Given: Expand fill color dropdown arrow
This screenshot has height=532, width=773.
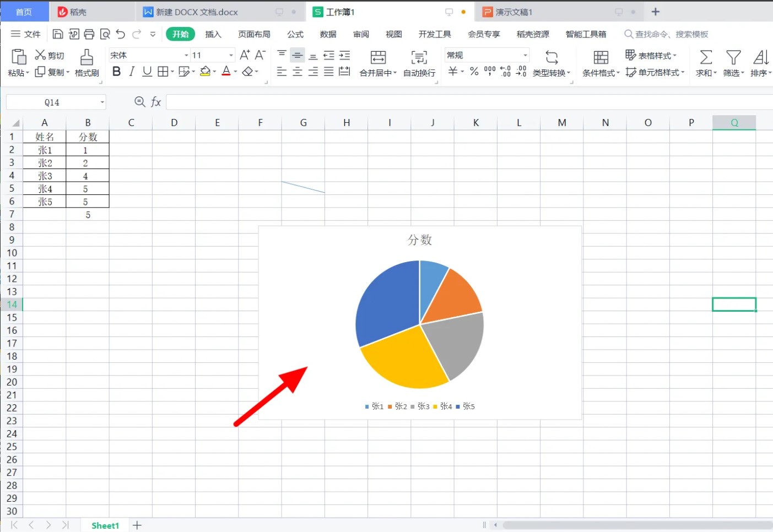Looking at the screenshot, I should [x=214, y=72].
